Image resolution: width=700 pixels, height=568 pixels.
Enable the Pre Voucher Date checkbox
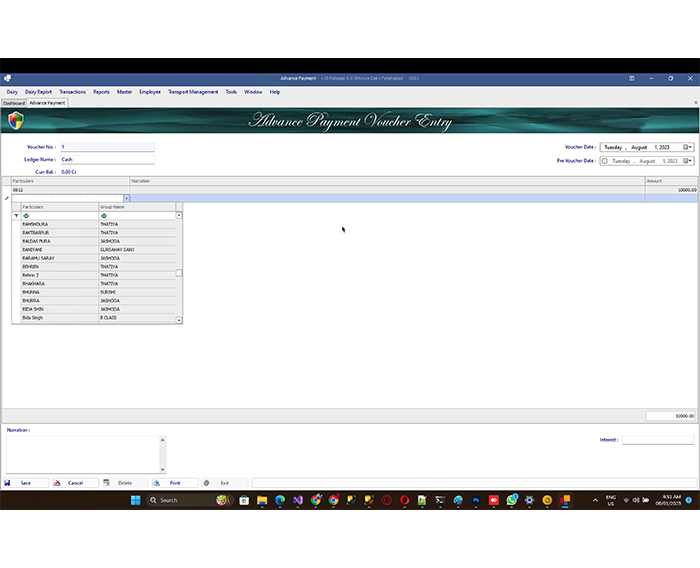click(x=604, y=160)
